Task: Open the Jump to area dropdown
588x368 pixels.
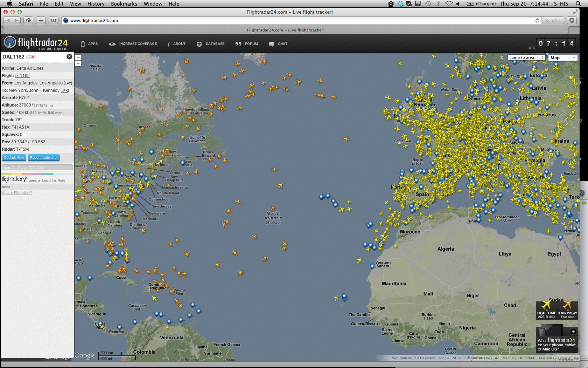Action: tap(526, 57)
